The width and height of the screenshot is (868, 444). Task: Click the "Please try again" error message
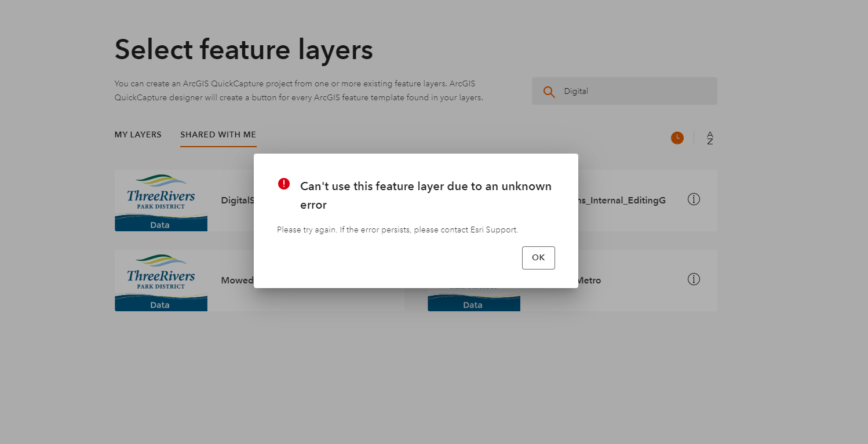[397, 230]
